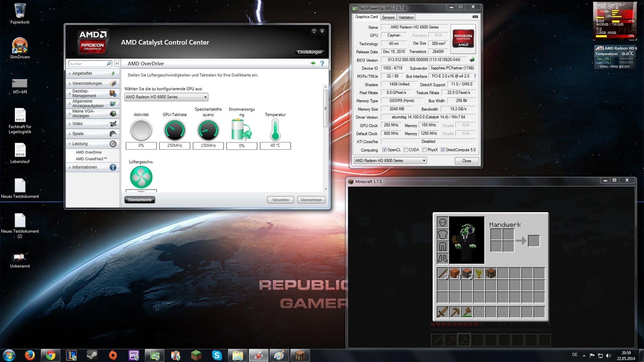This screenshot has width=644, height=362.
Task: Toggle the OpenCL checkbox in GPU-Z
Action: click(385, 150)
